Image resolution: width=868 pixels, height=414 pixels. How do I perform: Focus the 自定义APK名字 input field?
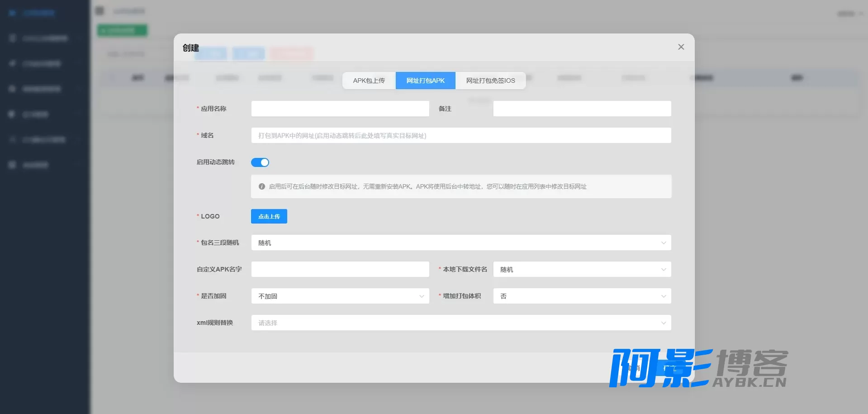click(340, 269)
